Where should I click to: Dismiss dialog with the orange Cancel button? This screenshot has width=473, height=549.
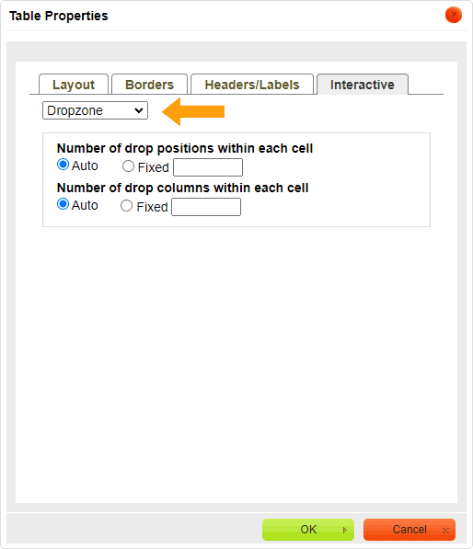click(409, 529)
